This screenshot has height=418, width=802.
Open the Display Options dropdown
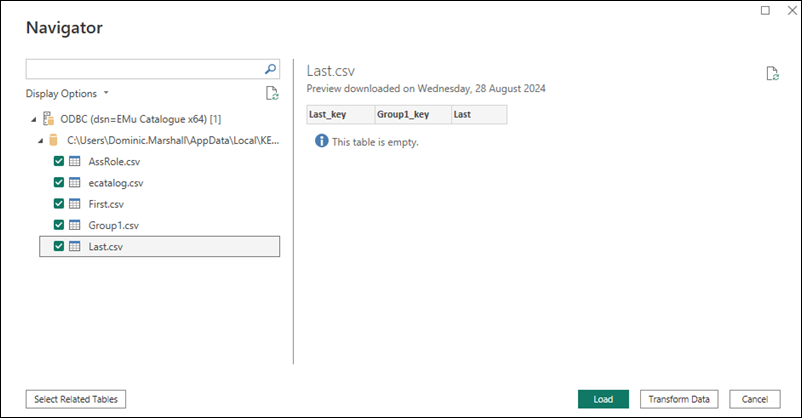tap(67, 94)
